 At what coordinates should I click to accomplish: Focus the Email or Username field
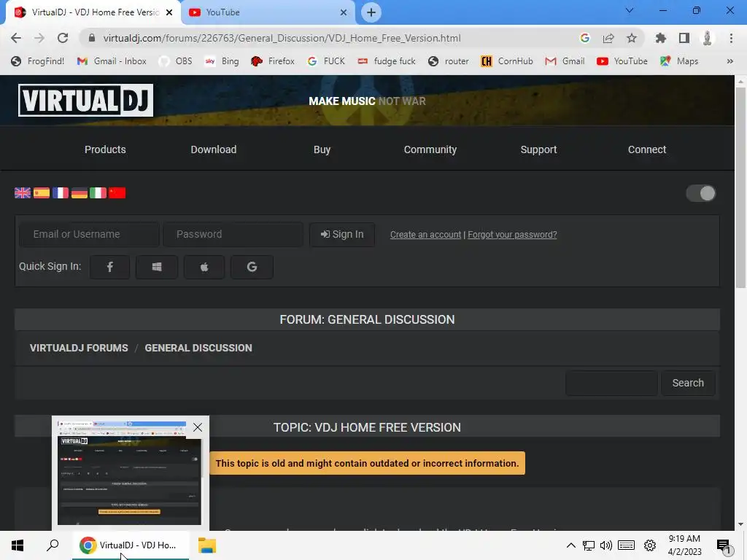click(x=89, y=234)
